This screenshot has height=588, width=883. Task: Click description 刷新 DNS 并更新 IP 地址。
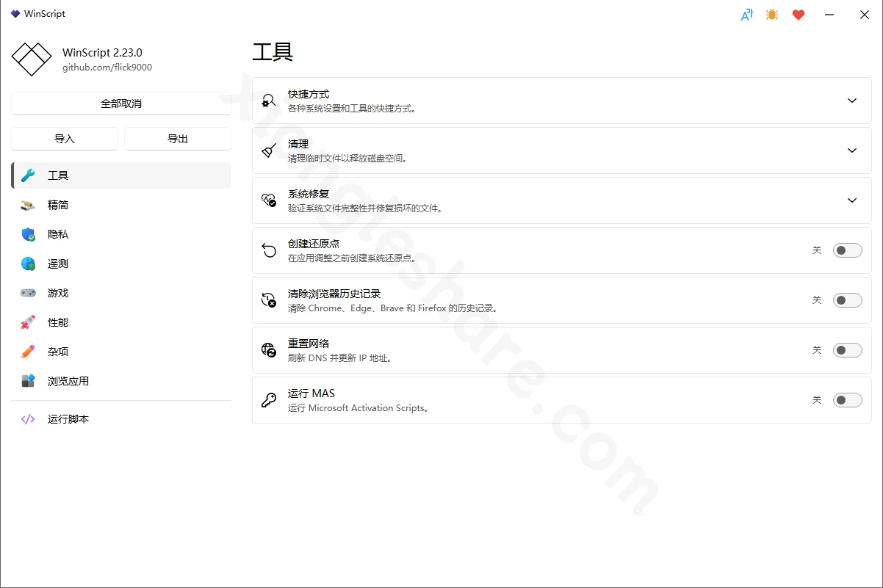(x=340, y=358)
